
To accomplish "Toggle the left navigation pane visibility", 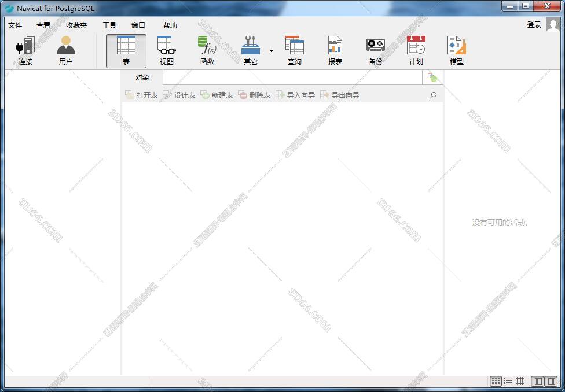I will click(538, 381).
